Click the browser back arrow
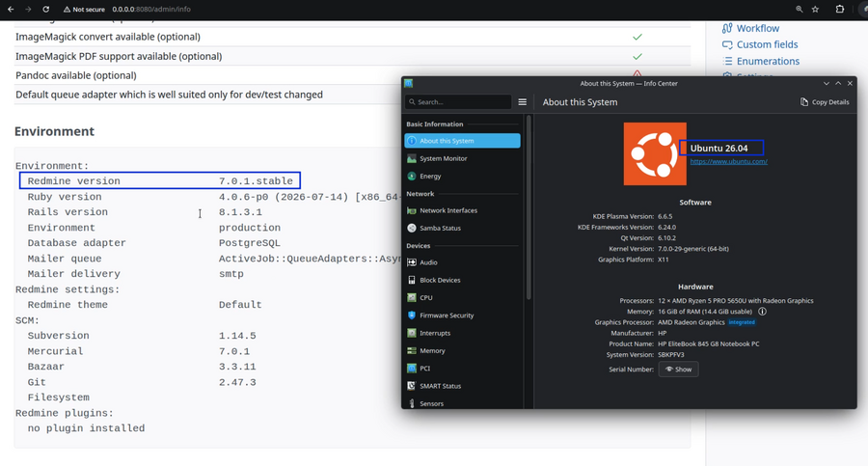Image resolution: width=868 pixels, height=466 pixels. click(x=11, y=9)
